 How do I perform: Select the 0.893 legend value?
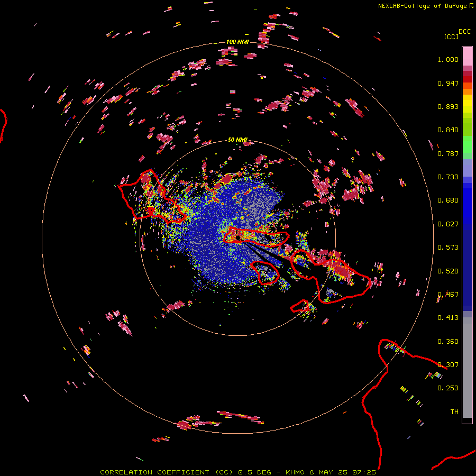pos(448,106)
